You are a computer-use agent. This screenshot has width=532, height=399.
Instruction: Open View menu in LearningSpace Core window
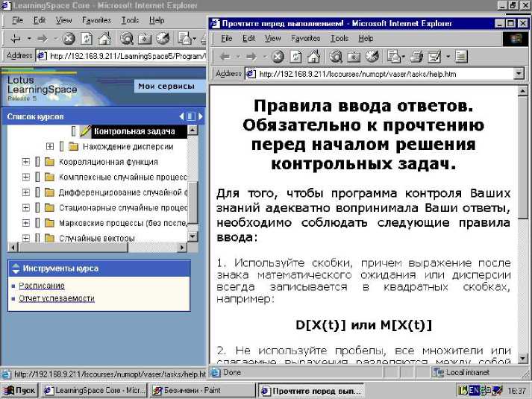(63, 20)
